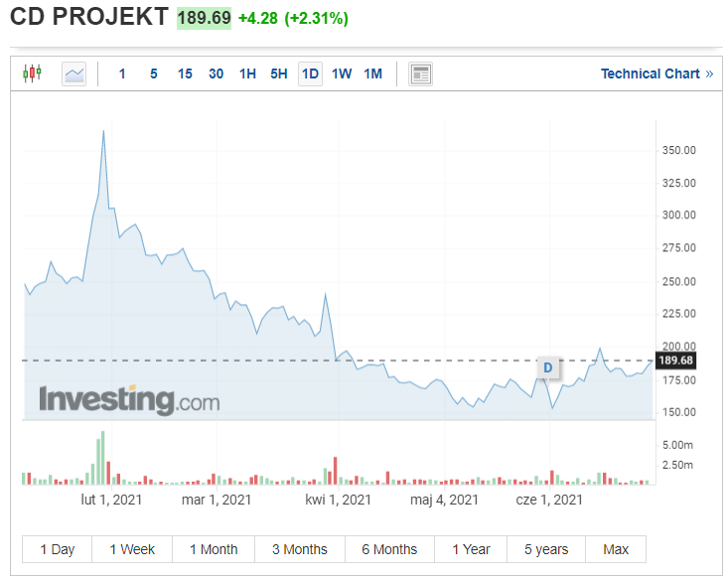Click the (+2.31%) percent change

click(x=316, y=19)
